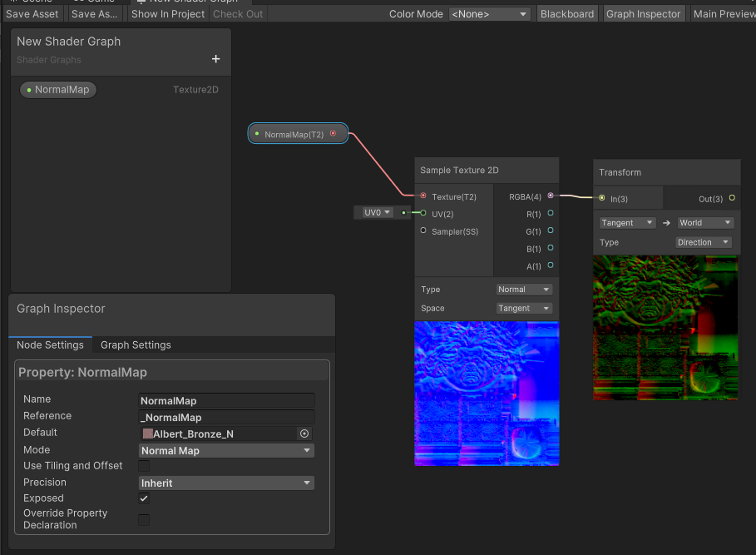
Task: Open the Transform target space World dropdown
Action: (705, 223)
